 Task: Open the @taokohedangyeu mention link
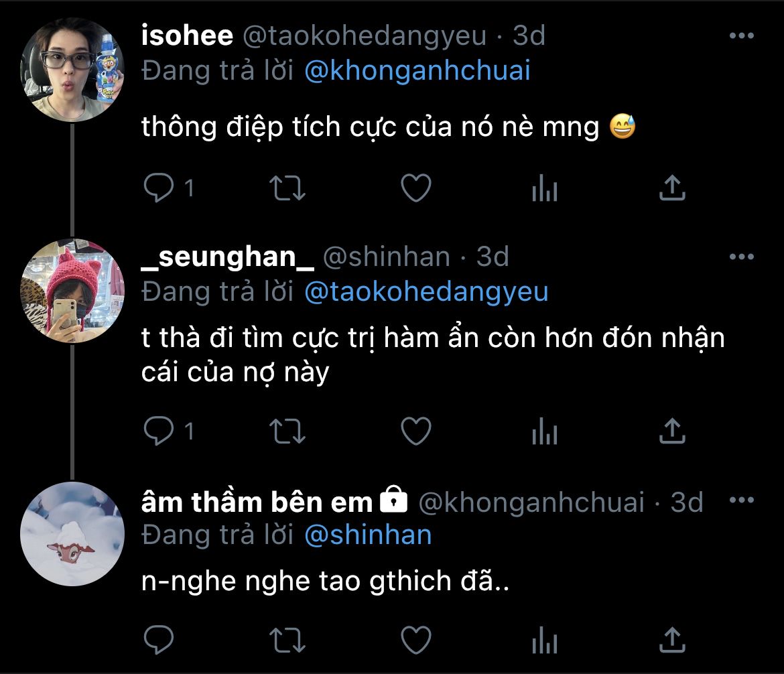(426, 291)
